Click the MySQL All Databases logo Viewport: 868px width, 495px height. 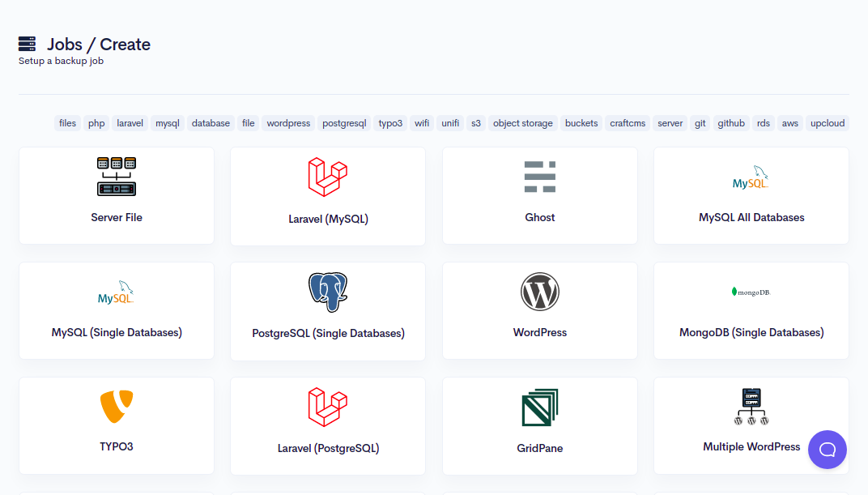coord(751,177)
